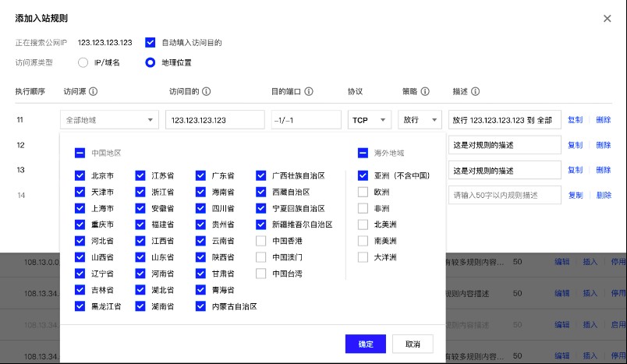Toggle the 中国地区 select-all checkbox

[x=80, y=154]
